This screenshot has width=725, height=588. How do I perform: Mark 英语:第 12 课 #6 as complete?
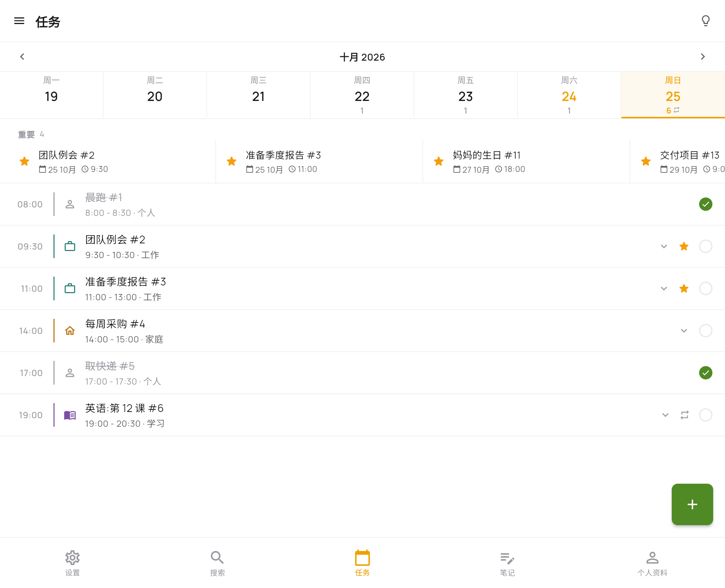tap(706, 415)
